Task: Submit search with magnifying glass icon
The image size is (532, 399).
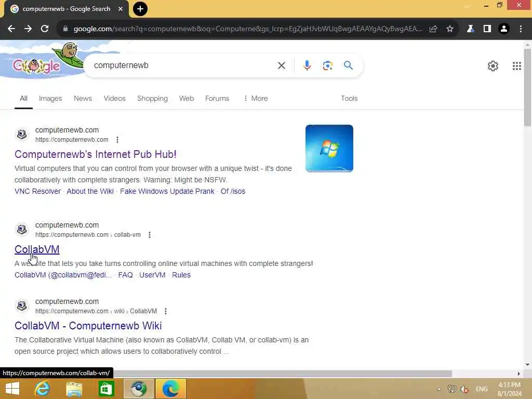Action: pyautogui.click(x=349, y=65)
